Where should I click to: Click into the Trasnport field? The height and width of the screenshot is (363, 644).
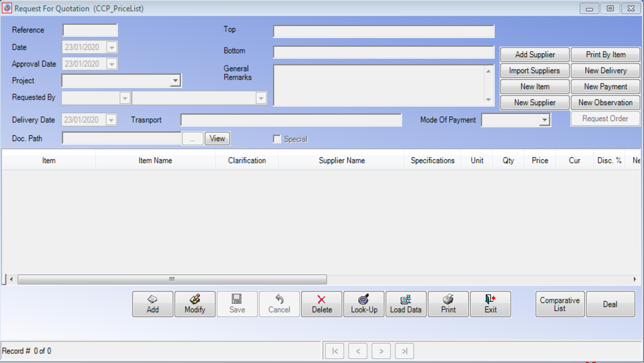[x=291, y=120]
